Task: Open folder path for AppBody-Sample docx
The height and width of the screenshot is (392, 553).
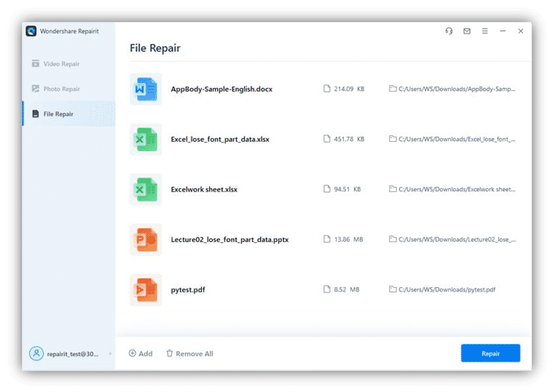Action: [x=452, y=89]
